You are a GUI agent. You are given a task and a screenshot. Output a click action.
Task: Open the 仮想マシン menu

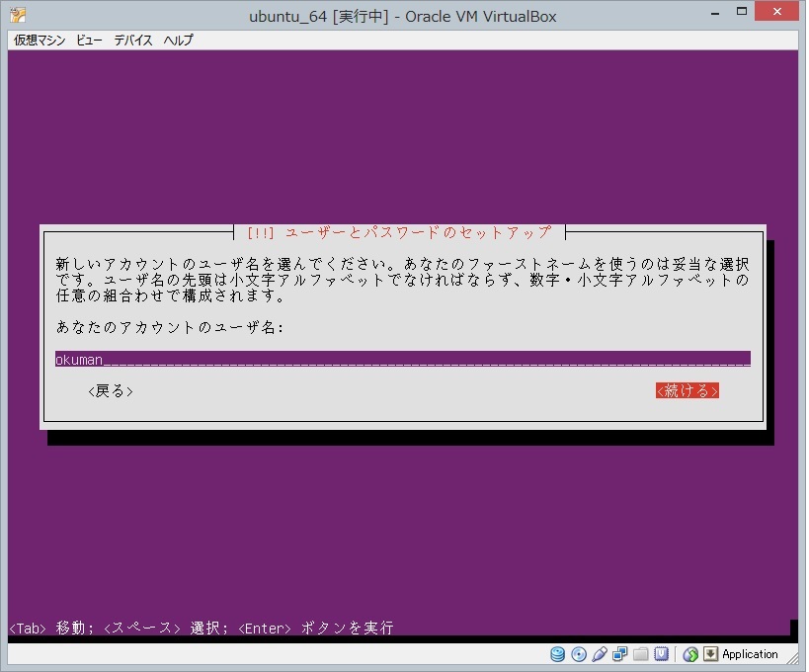pyautogui.click(x=40, y=40)
